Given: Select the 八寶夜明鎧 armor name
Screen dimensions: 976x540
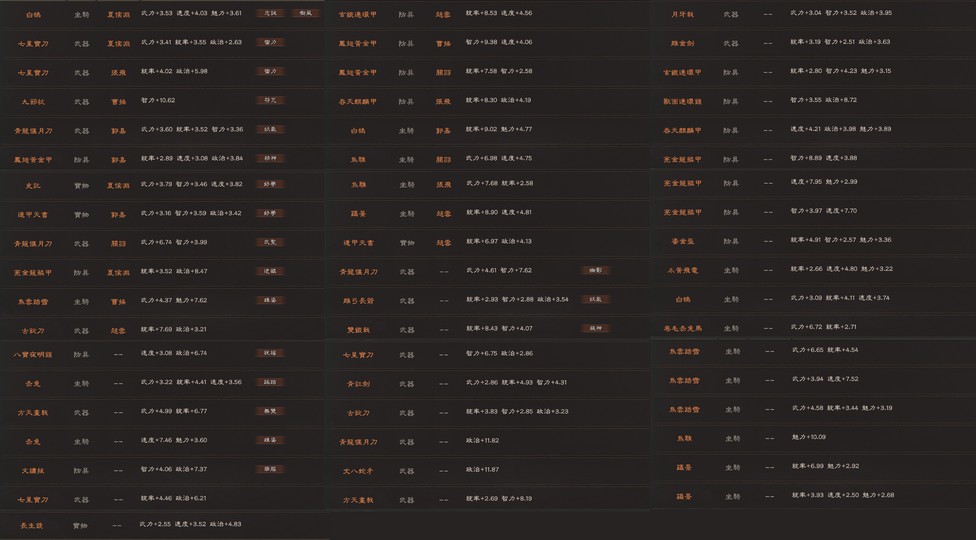Looking at the screenshot, I should tap(33, 354).
